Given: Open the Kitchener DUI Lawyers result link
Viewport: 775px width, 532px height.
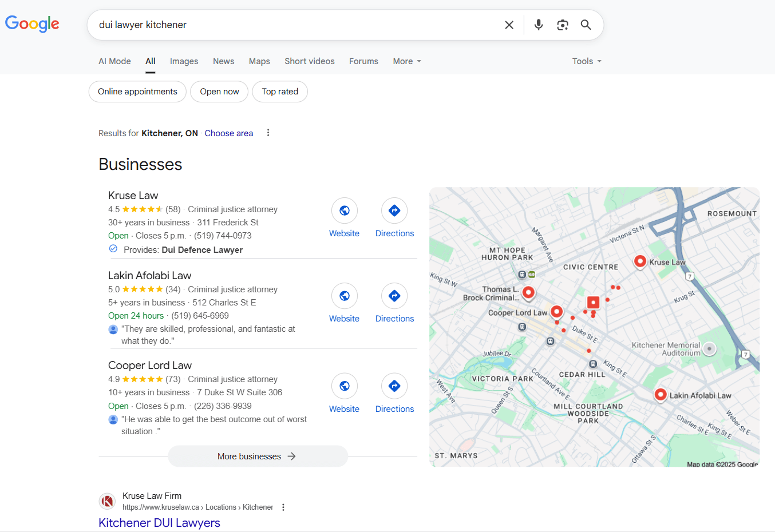Looking at the screenshot, I should pyautogui.click(x=159, y=523).
